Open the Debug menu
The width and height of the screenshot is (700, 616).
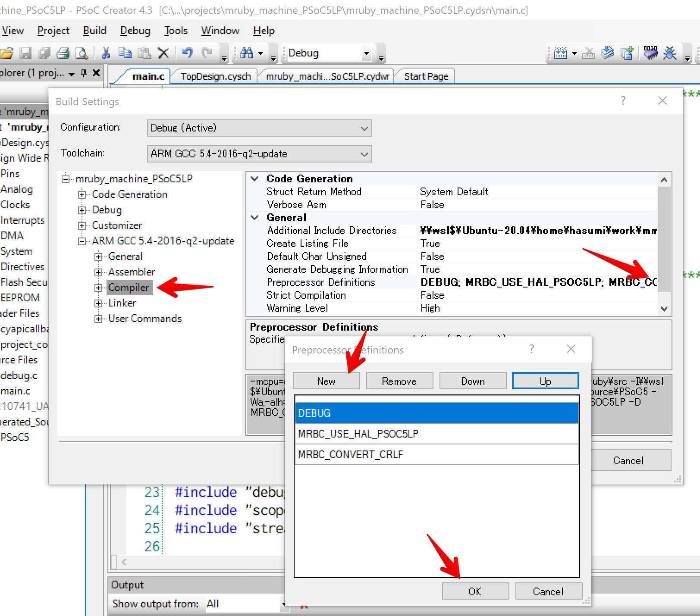click(x=135, y=31)
